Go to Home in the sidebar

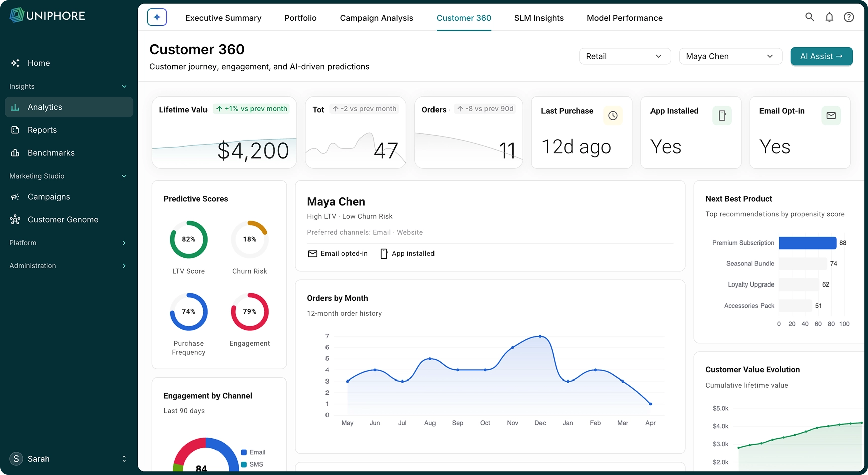69,63
